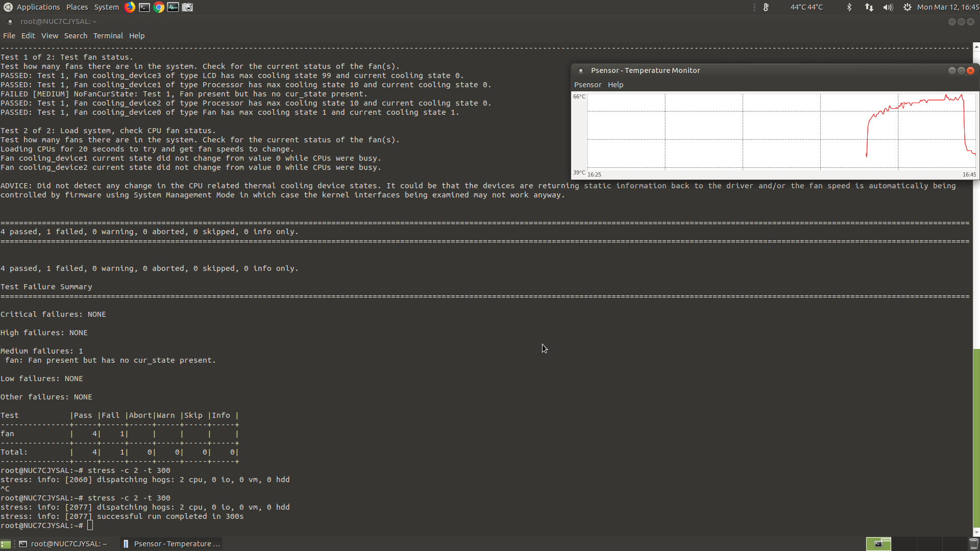Open the Psensor menu in Psensor window
The height and width of the screenshot is (551, 980).
point(588,85)
